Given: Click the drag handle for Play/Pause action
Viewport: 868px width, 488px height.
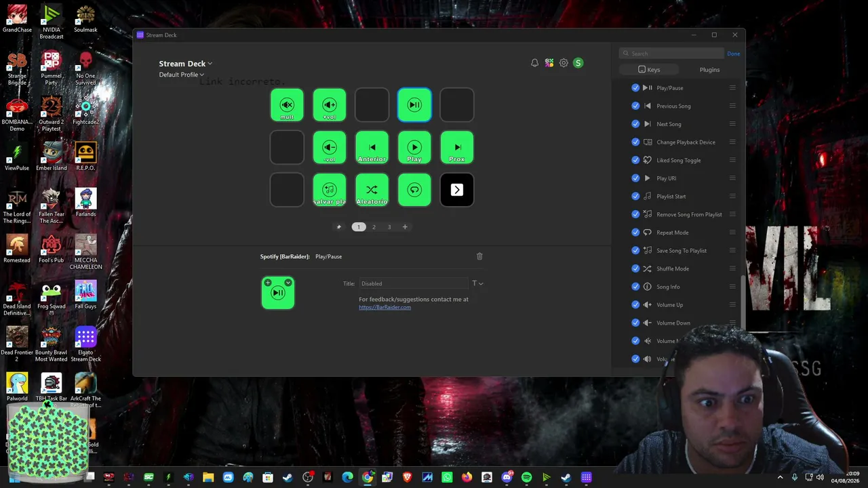Looking at the screenshot, I should (x=732, y=88).
